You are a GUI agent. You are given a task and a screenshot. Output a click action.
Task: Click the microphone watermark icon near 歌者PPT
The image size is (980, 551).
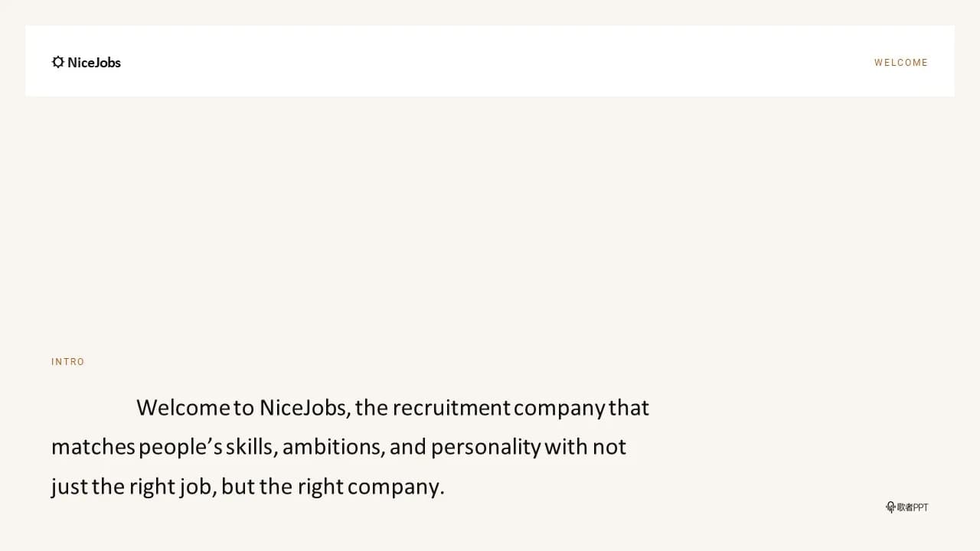point(890,507)
